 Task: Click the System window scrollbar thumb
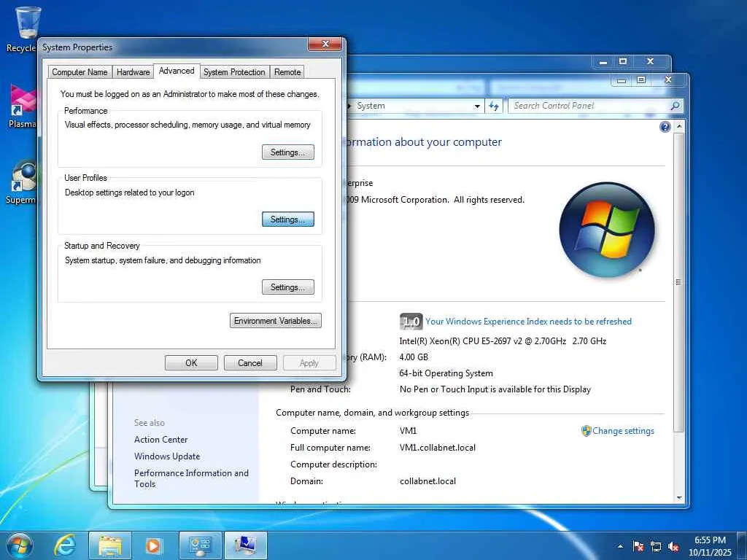pyautogui.click(x=679, y=282)
